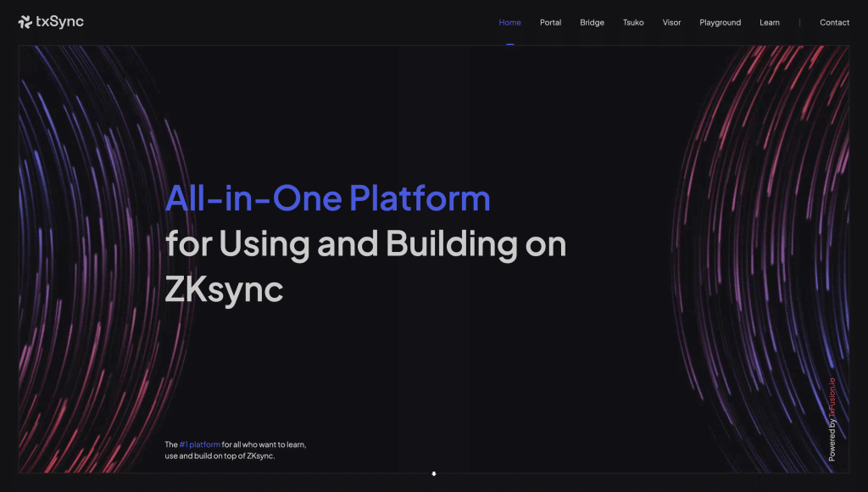Viewport: 868px width, 492px height.
Task: Click the "All-in-One Platform" heading
Action: [328, 198]
